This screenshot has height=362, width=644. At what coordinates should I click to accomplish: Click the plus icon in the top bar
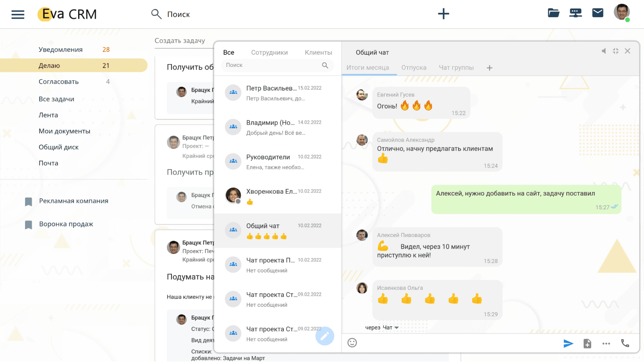click(443, 14)
